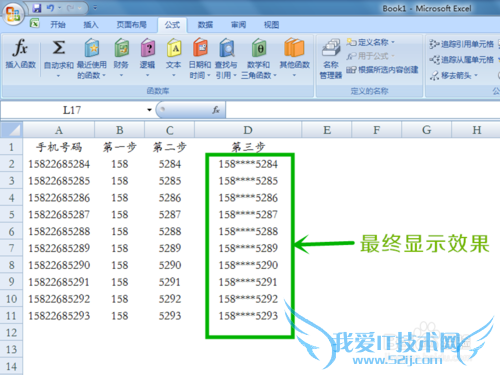
Task: Select column D header
Action: 248,130
